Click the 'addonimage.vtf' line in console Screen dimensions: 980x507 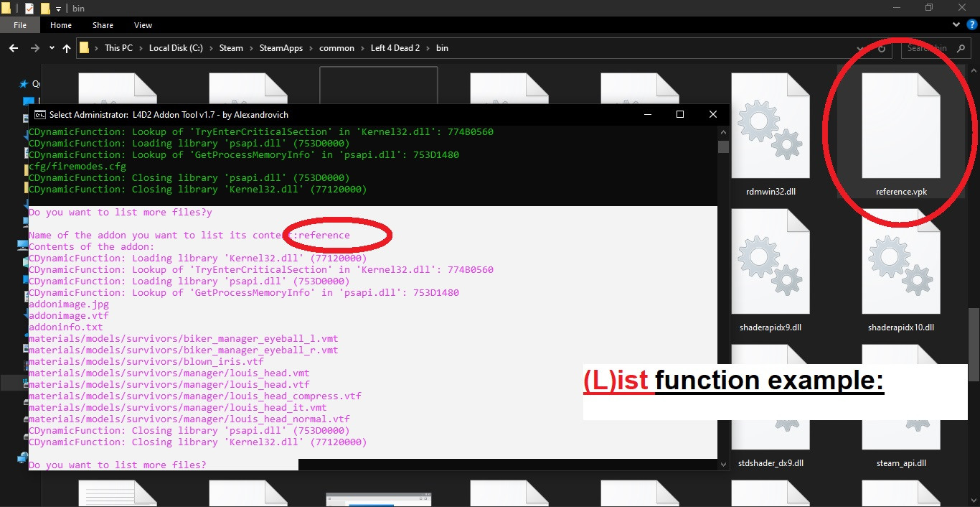pos(69,316)
